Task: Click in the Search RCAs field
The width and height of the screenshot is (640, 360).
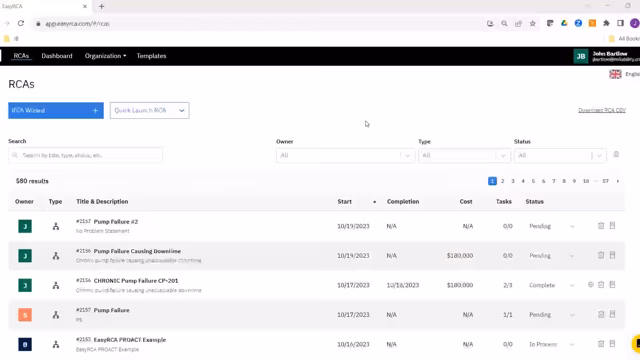Action: (x=85, y=156)
